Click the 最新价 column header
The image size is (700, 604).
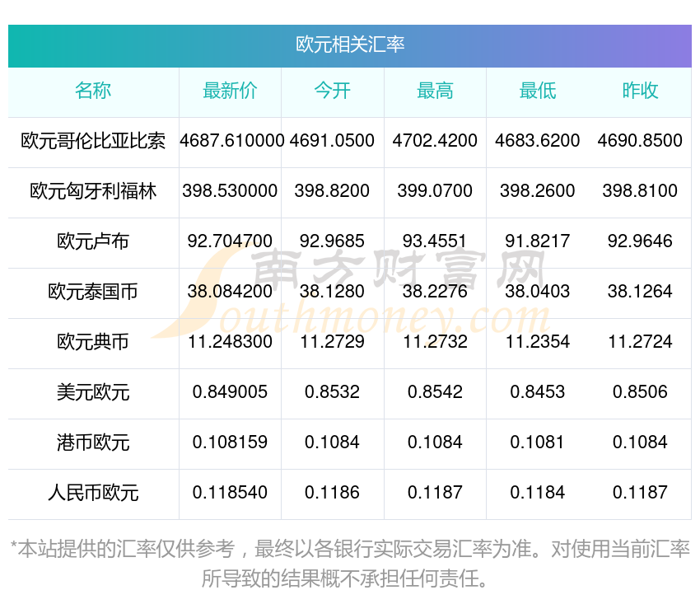click(230, 91)
